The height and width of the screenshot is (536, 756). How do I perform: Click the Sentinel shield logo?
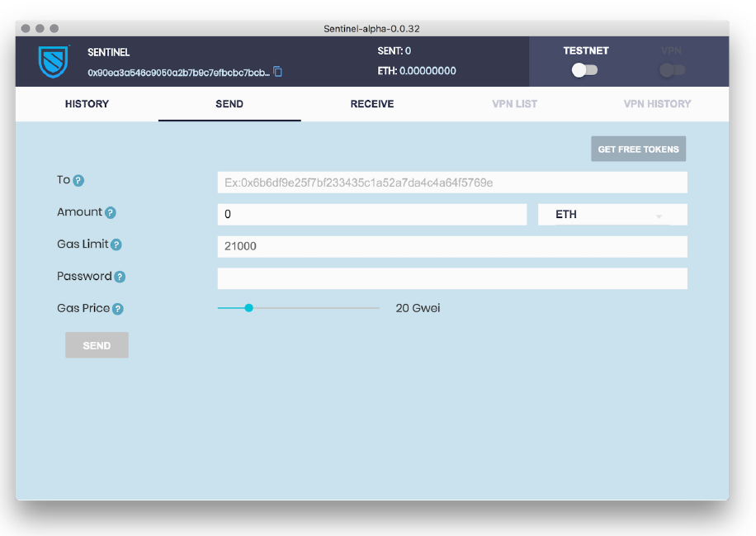coord(54,62)
